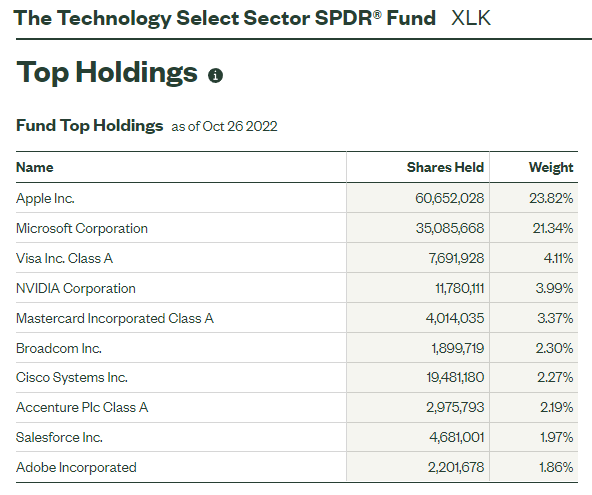Click The Technology Select Sector SPDR Fund title
The height and width of the screenshot is (495, 592).
click(225, 18)
